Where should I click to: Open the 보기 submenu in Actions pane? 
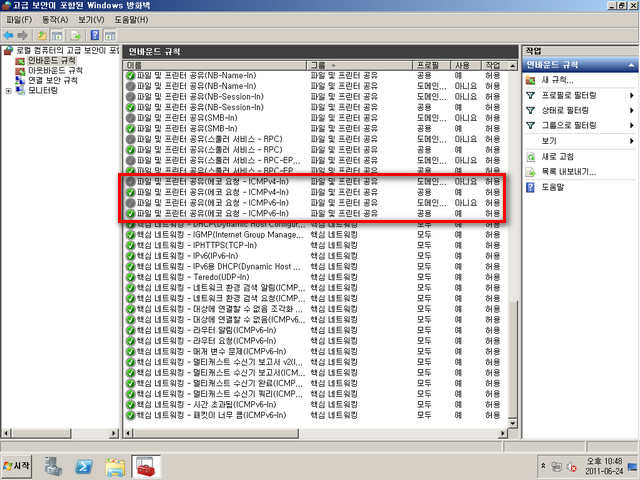[580, 141]
